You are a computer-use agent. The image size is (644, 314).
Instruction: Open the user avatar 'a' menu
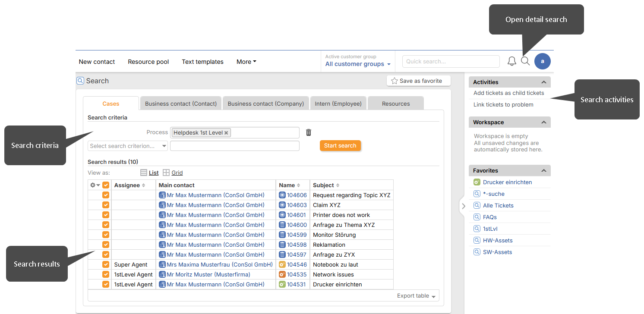pyautogui.click(x=543, y=61)
